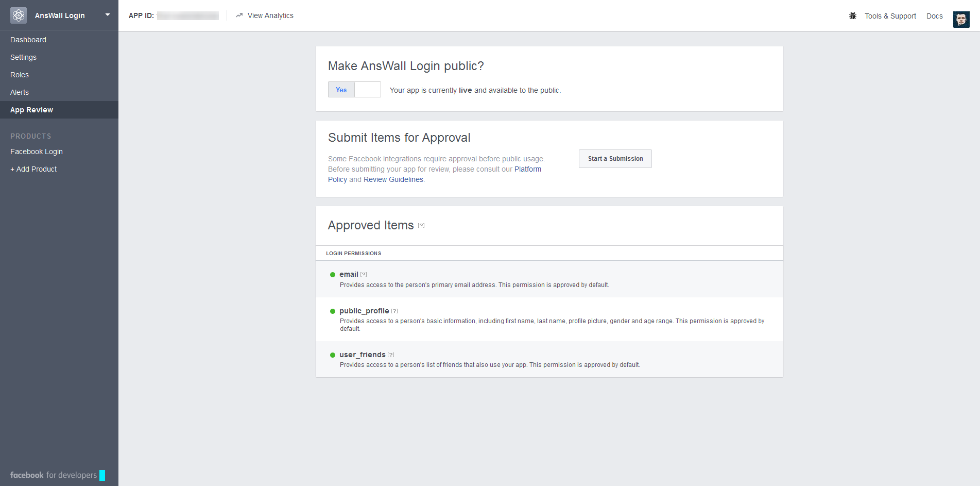Open View Analytics link
Screen dimensions: 980x486
click(270, 15)
